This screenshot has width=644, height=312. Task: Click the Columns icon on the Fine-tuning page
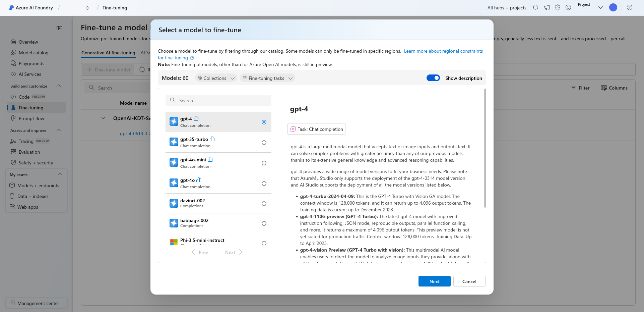click(604, 88)
